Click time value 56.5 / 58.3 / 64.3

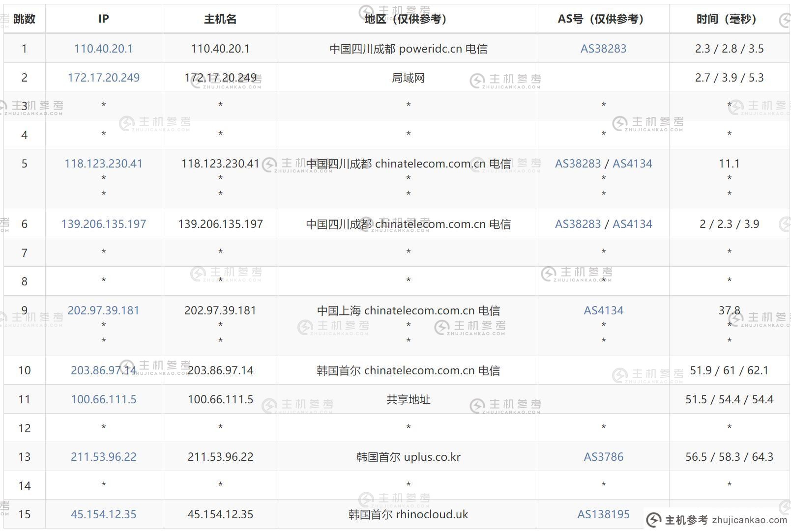[729, 457]
